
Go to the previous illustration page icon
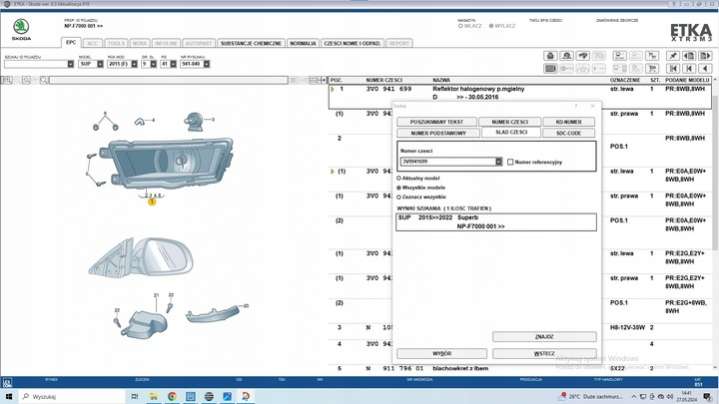click(x=689, y=55)
